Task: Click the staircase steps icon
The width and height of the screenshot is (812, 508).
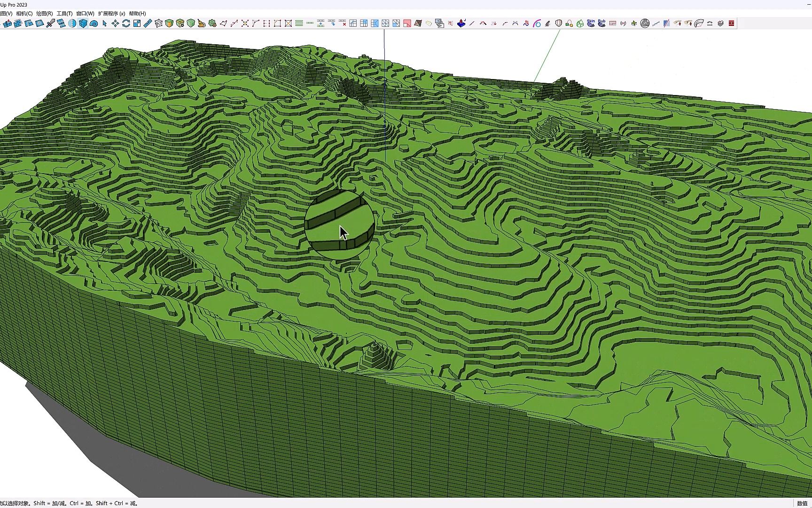Action: 656,23
